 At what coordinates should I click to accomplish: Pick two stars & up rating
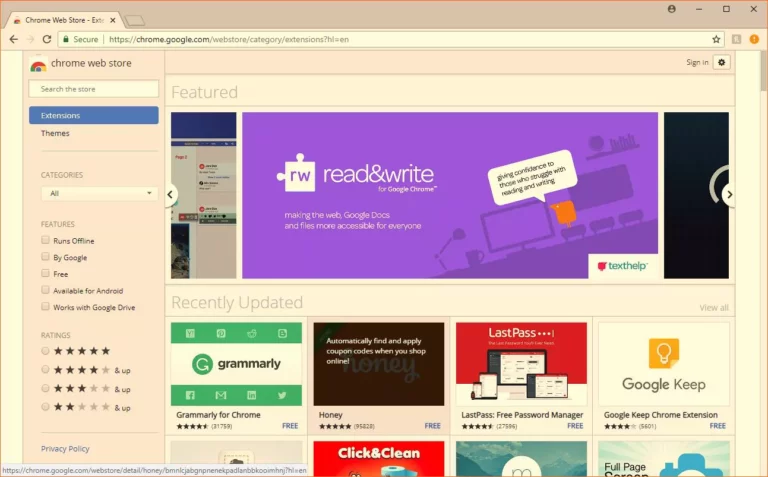coord(46,406)
